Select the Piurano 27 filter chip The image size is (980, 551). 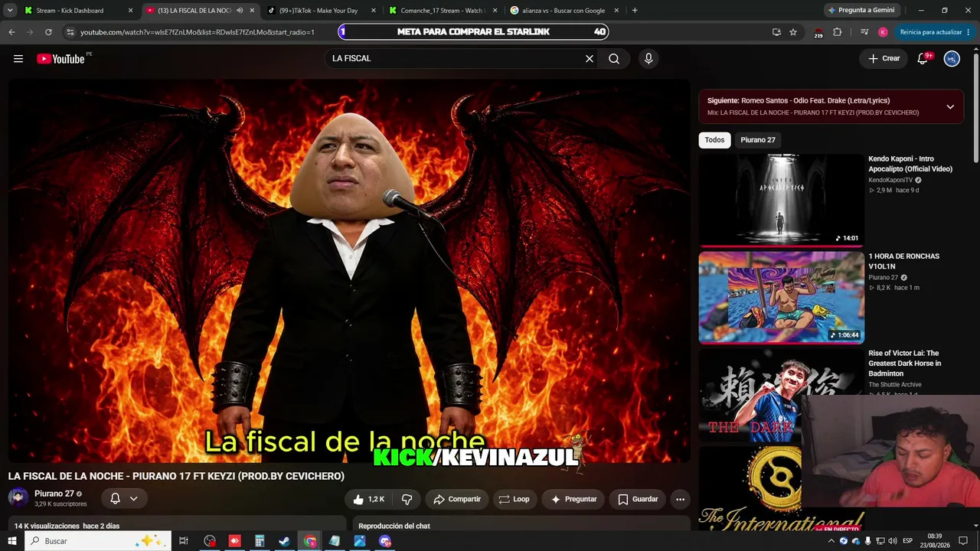coord(758,140)
